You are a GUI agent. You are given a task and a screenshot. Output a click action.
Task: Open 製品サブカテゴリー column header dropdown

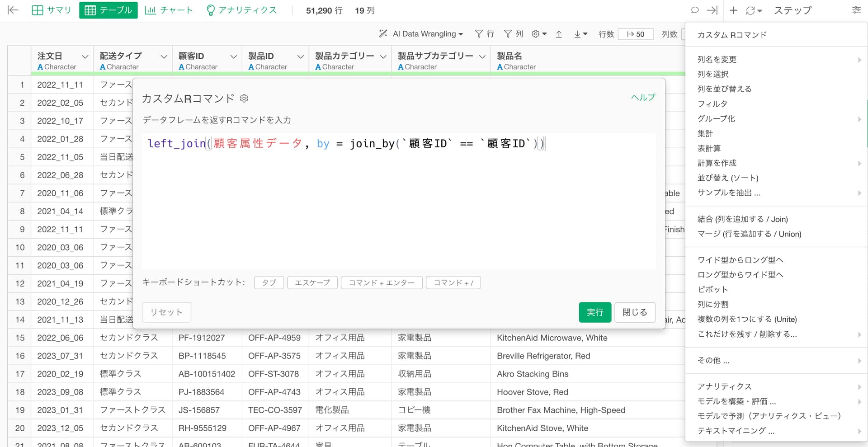482,56
